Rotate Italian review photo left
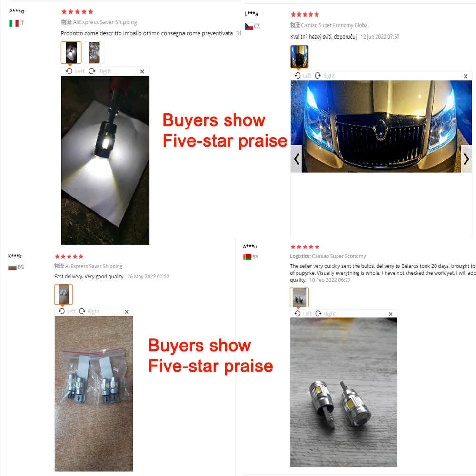Image resolution: width=476 pixels, height=476 pixels. coord(75,71)
